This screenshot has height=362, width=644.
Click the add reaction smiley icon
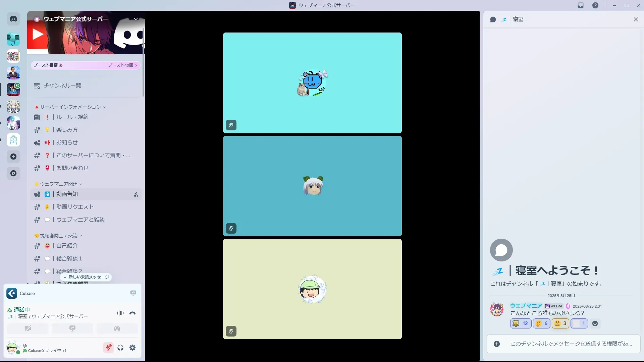tap(595, 323)
